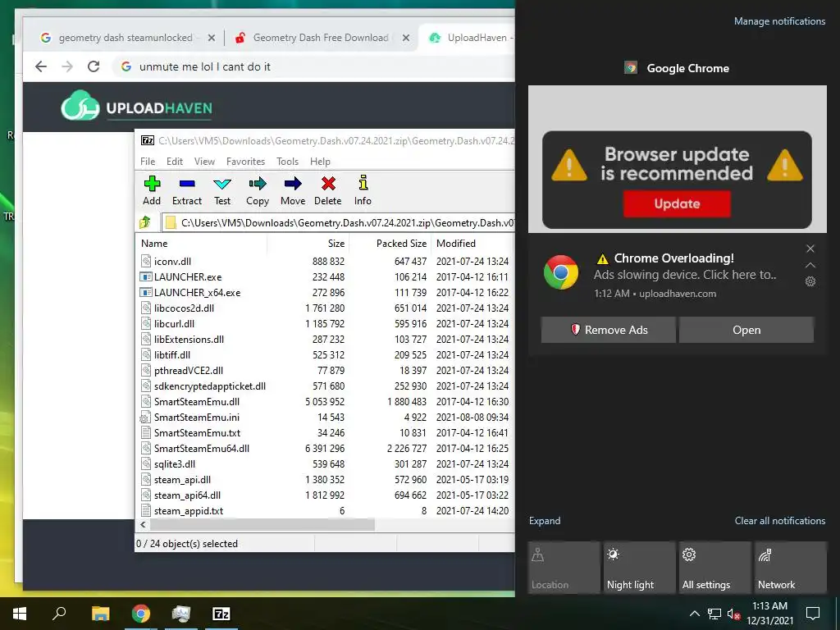Click the UploadHaven logo
Image resolution: width=840 pixels, height=630 pixels.
137,106
